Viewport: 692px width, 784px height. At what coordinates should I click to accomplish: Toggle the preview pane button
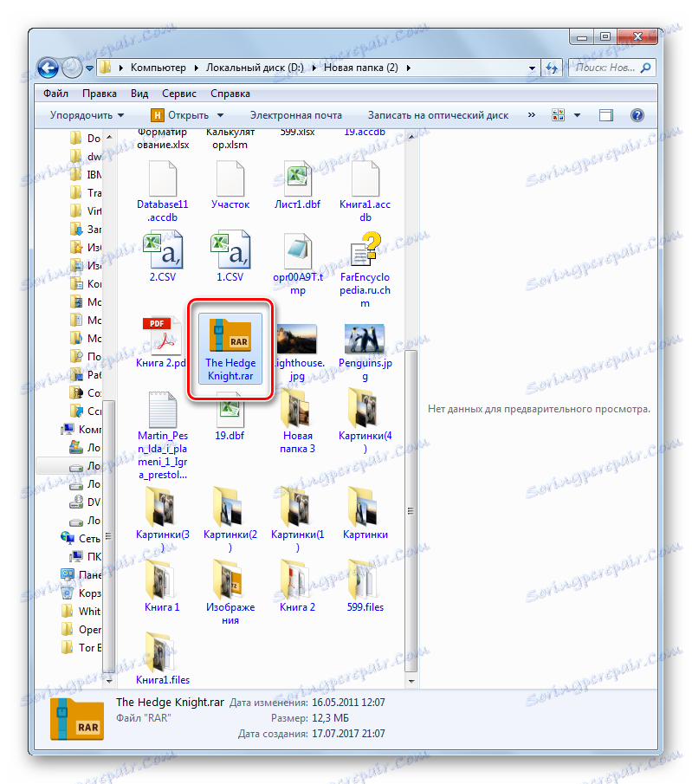click(x=606, y=115)
